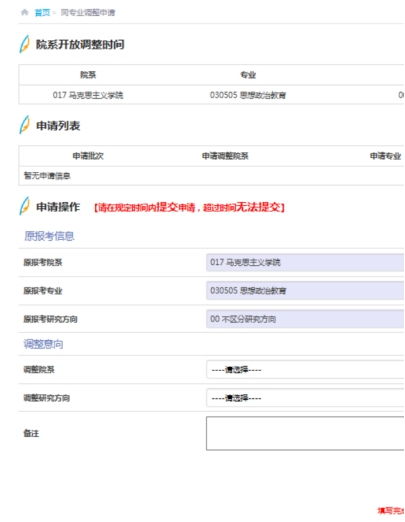Click the feather icon beside 申请列表
The image size is (405, 522).
click(24, 125)
